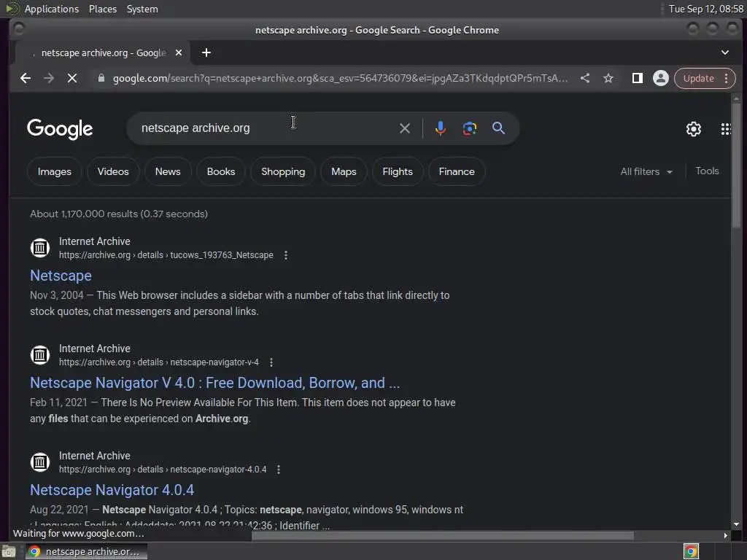Open options for netscape-navigator-4.0.4 result
747x560 pixels.
coord(279,470)
